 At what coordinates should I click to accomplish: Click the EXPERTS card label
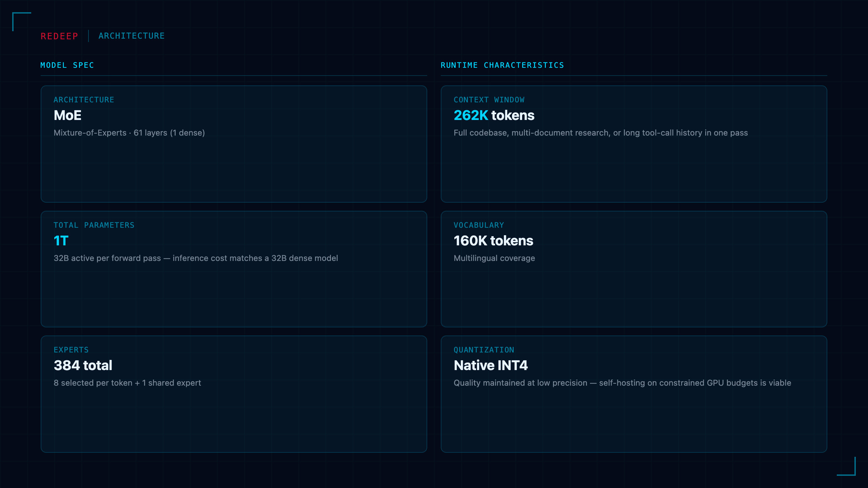(71, 350)
